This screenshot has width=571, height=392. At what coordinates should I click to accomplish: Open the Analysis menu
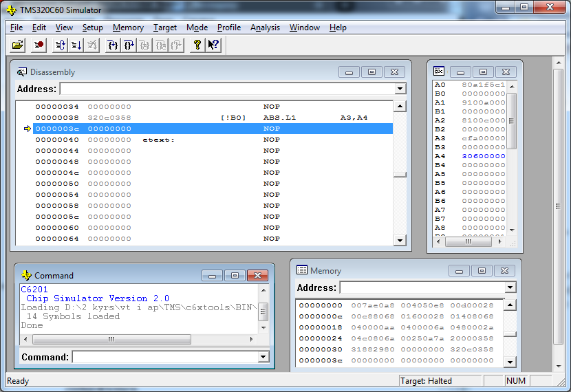click(265, 28)
